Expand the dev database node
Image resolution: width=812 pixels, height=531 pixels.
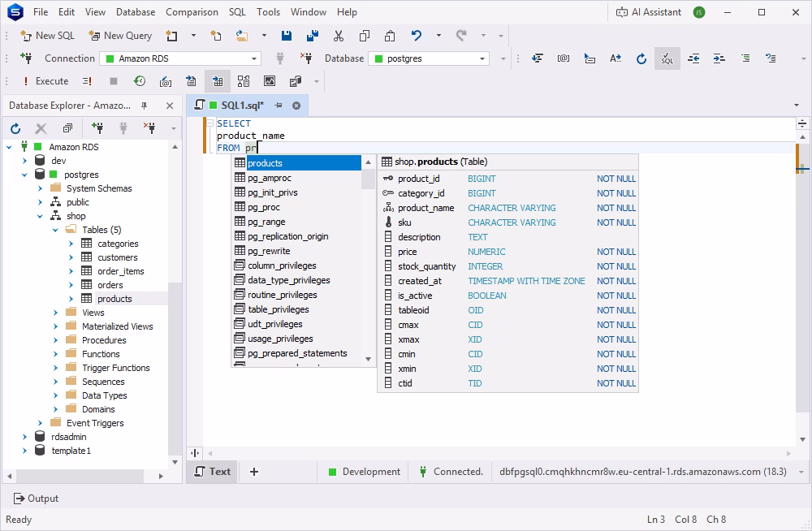[x=24, y=161]
